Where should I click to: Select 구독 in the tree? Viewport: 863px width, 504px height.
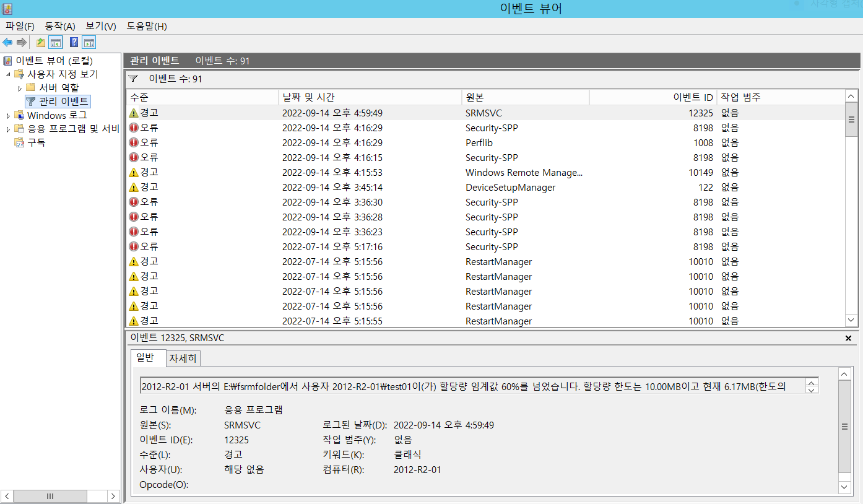36,142
